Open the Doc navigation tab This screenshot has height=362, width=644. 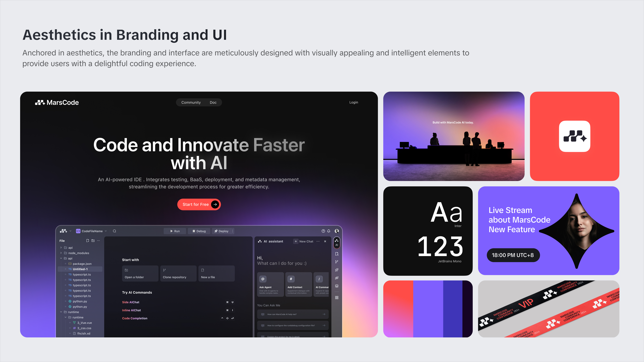pyautogui.click(x=213, y=102)
